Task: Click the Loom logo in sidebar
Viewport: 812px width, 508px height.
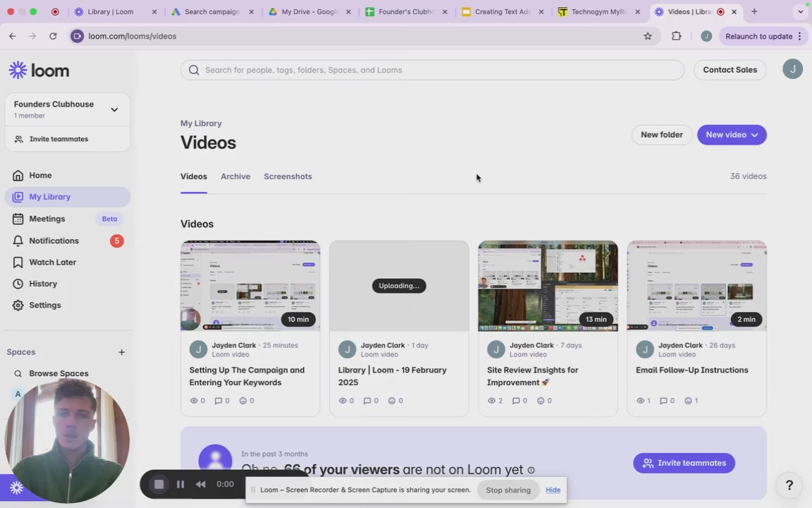Action: (x=39, y=70)
